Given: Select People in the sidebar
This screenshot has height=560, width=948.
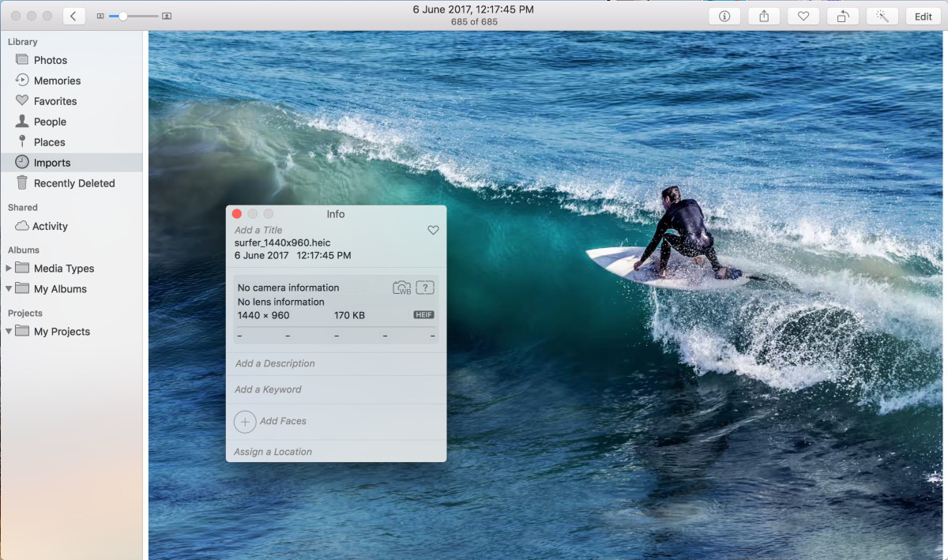Looking at the screenshot, I should (50, 122).
